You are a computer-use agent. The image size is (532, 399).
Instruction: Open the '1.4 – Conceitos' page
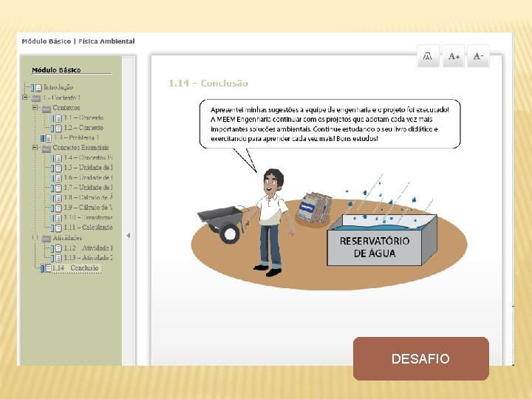(x=88, y=157)
